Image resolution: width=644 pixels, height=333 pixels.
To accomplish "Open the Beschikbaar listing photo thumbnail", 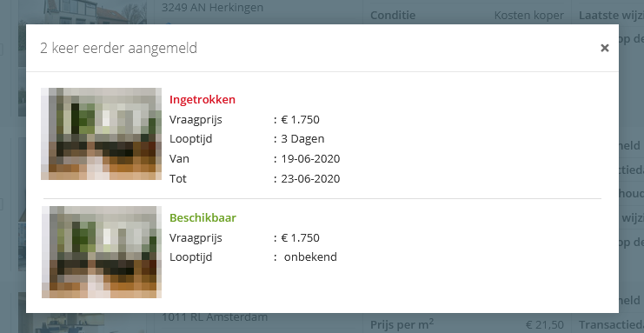I will point(102,252).
